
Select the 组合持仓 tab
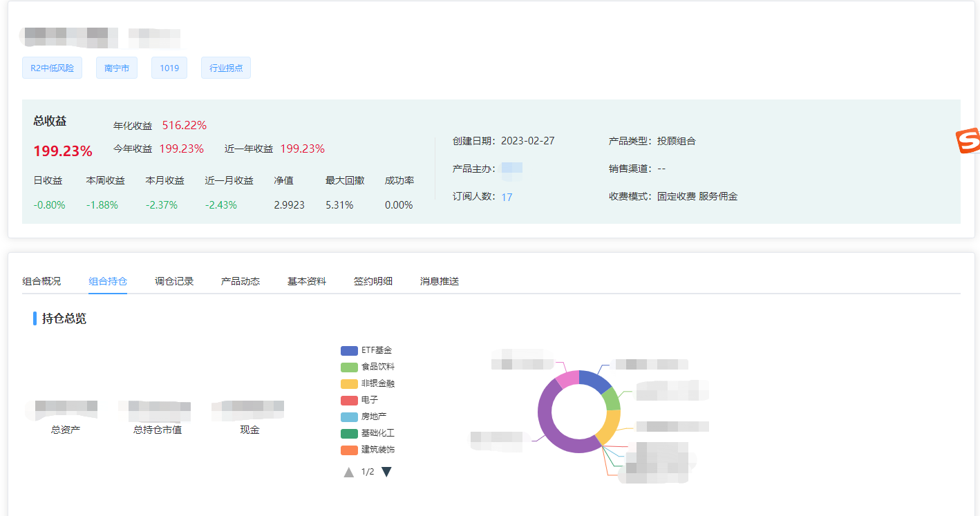pos(108,281)
